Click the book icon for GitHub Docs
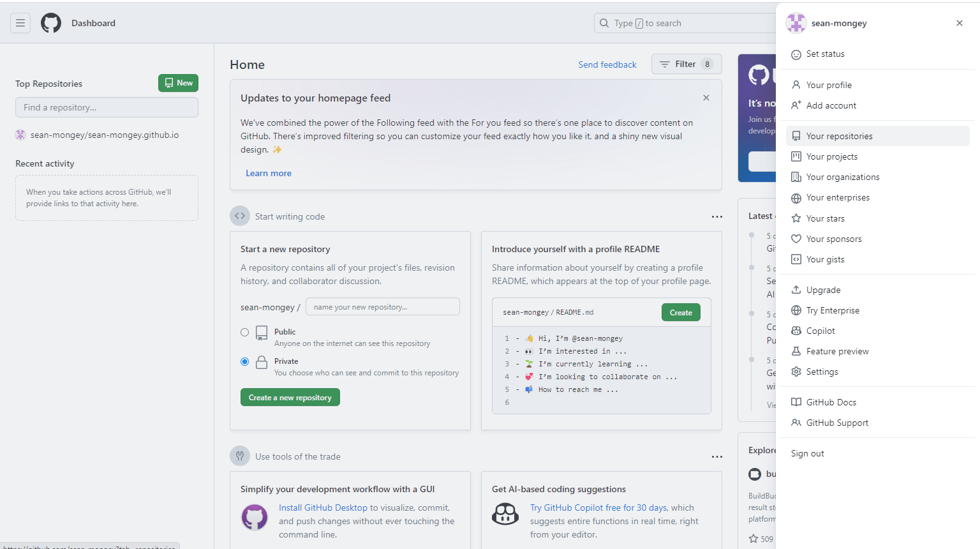Image resolution: width=980 pixels, height=549 pixels. tap(796, 402)
